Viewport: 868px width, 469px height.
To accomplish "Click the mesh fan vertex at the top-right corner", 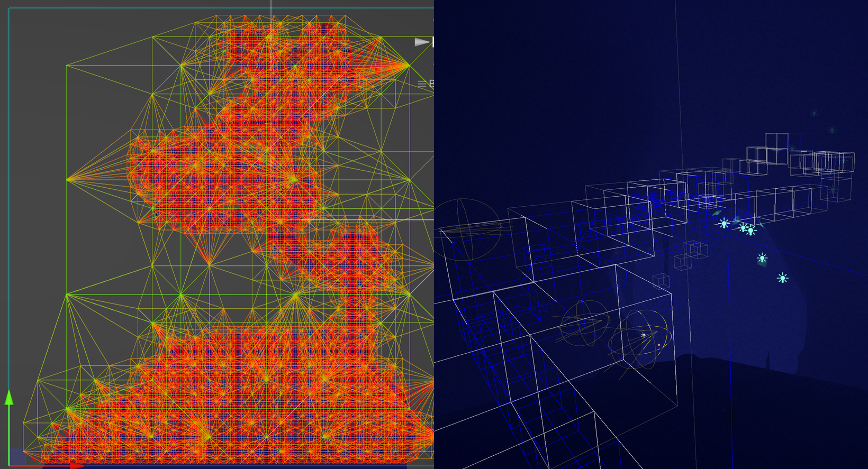I will pos(408,66).
